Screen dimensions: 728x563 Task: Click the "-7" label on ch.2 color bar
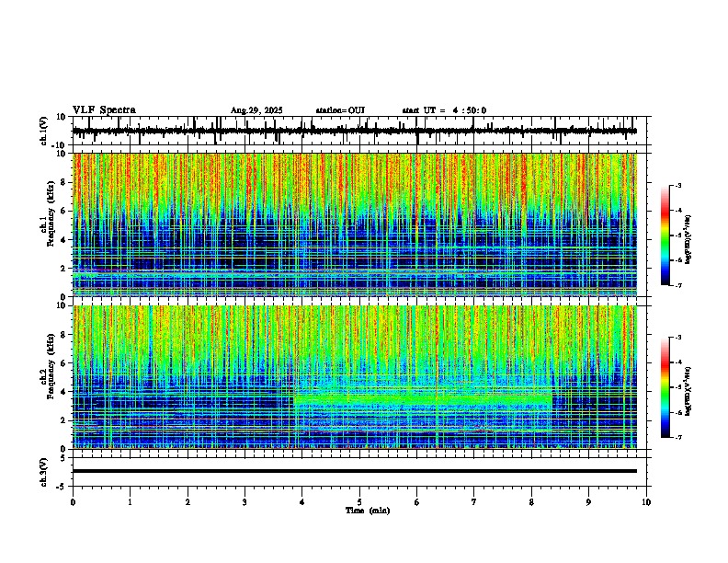(x=677, y=437)
